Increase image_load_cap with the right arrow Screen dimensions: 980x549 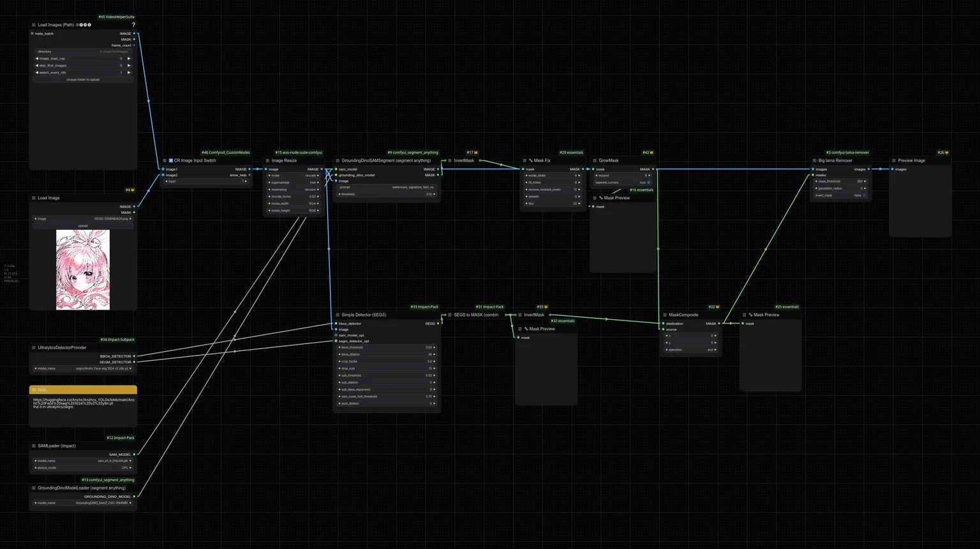(129, 59)
